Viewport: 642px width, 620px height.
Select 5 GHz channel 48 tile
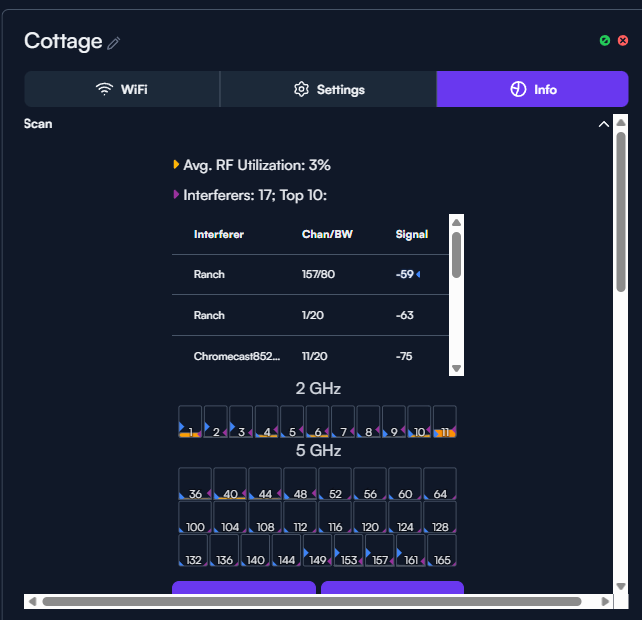(x=300, y=483)
